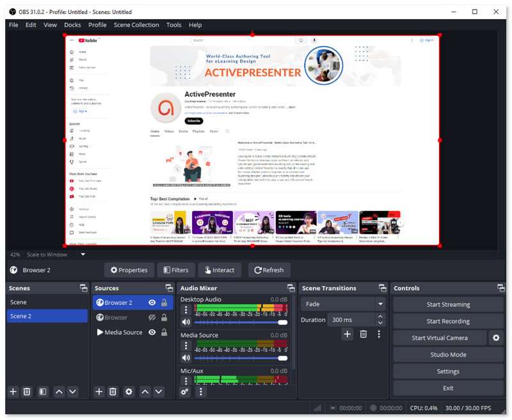Image resolution: width=512 pixels, height=420 pixels.
Task: Pop out the Scenes dock
Action: click(x=84, y=288)
